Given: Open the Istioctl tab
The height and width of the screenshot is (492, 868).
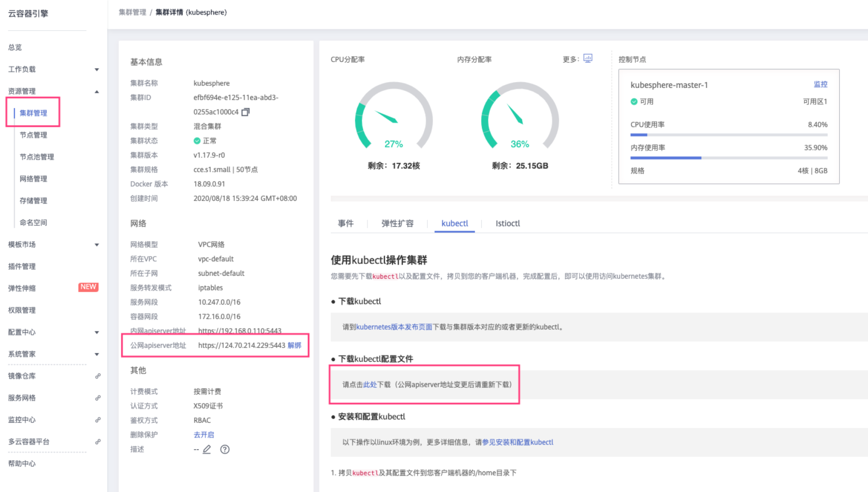Looking at the screenshot, I should click(x=508, y=223).
